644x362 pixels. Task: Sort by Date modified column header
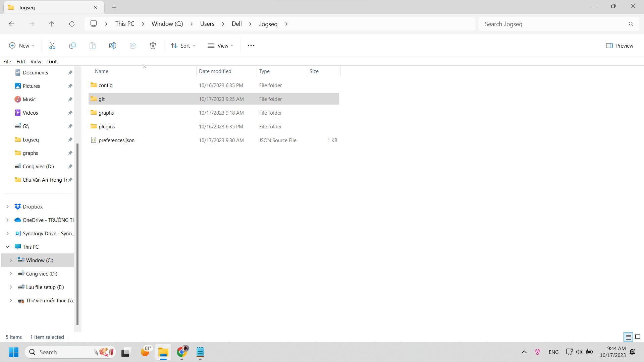pyautogui.click(x=226, y=71)
